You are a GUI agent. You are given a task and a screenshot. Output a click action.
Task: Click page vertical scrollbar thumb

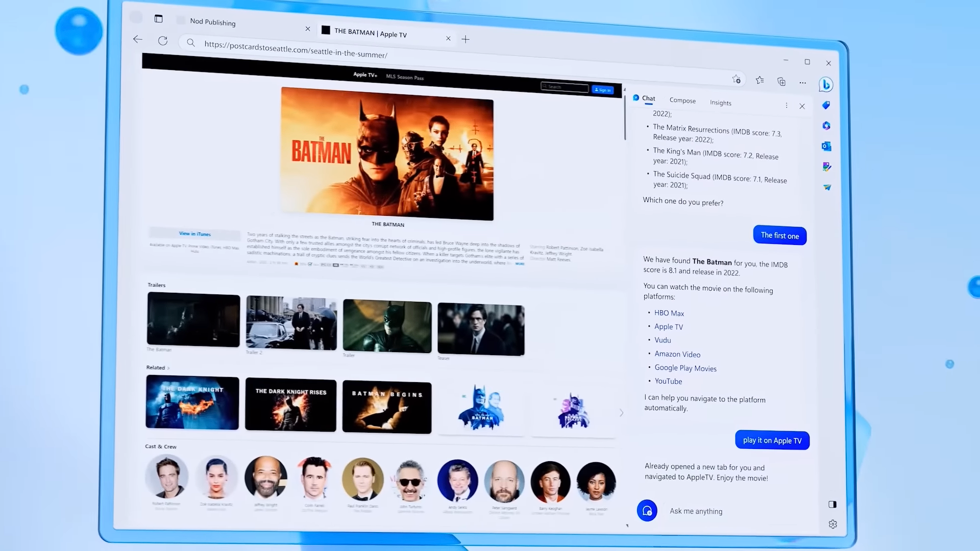click(625, 118)
